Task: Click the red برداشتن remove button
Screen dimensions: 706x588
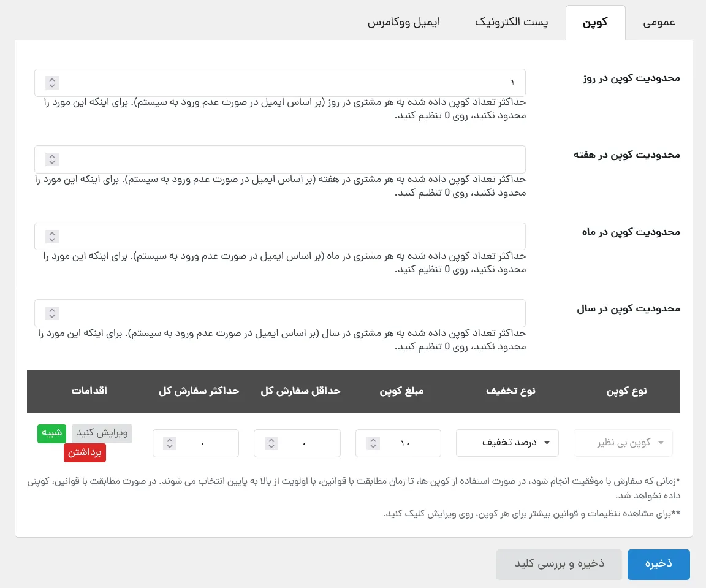Action: [x=85, y=453]
